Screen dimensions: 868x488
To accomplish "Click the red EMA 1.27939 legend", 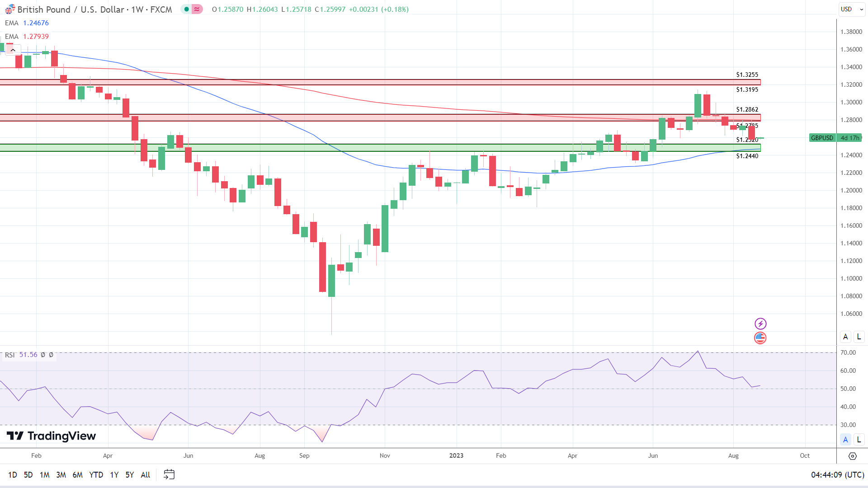I will point(27,37).
